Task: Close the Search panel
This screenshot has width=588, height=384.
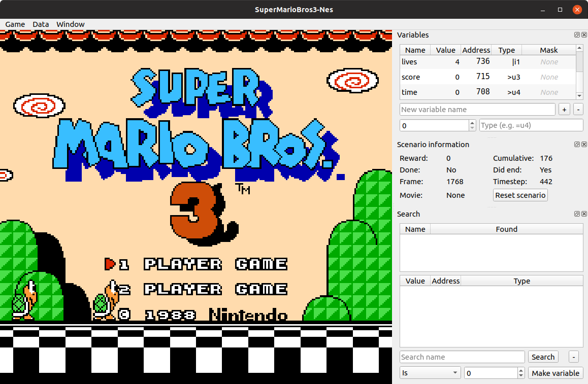Action: 584,214
